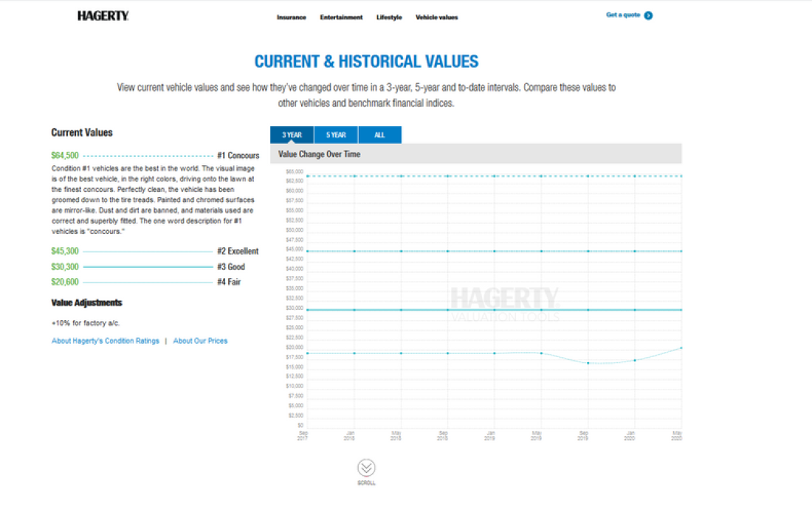Viewport: 812px width, 512px height.
Task: Click the $64,500 value
Action: 65,156
